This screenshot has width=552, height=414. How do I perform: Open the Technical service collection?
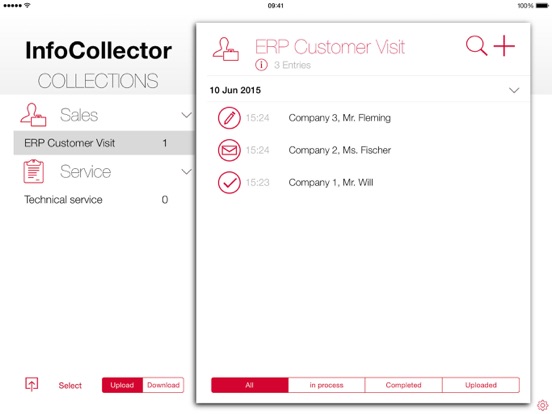(x=104, y=200)
